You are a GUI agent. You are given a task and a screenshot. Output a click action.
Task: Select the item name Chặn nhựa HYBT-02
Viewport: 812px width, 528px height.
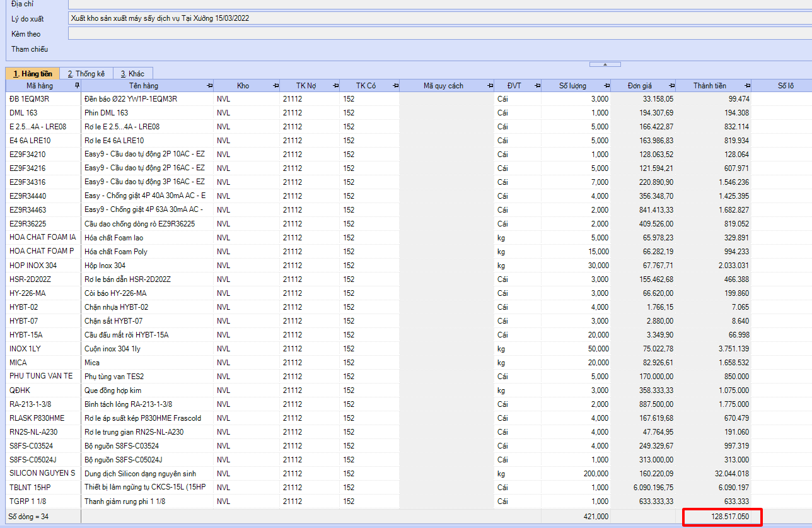(116, 307)
